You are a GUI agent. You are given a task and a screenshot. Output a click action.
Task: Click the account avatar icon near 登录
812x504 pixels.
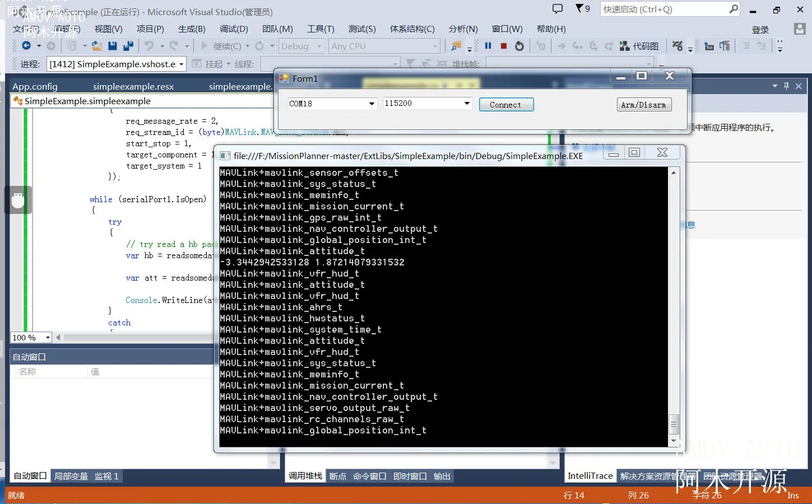[800, 29]
